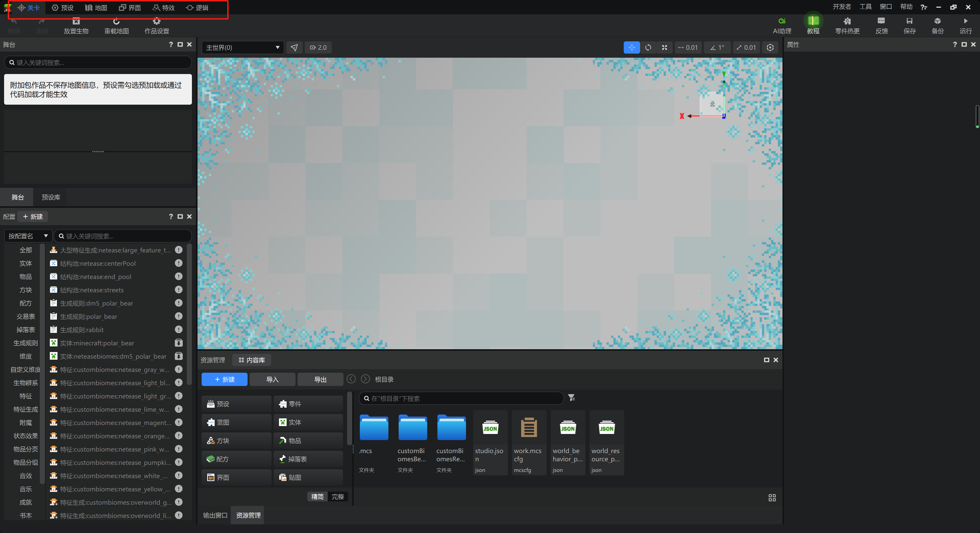Switch to the 预设库 tab
This screenshot has height=533, width=980.
point(51,197)
